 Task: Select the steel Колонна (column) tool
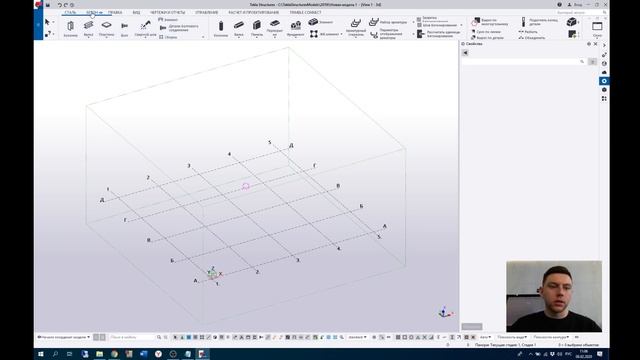pos(70,29)
